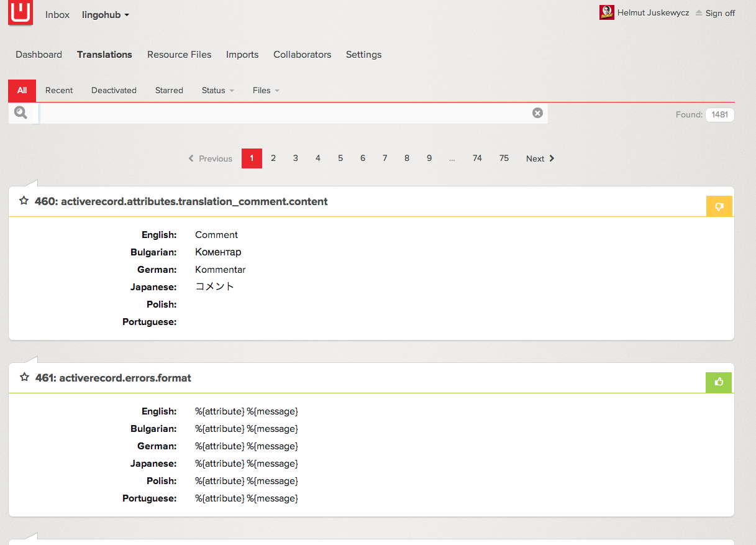Viewport: 756px width, 545px height.
Task: Expand the Files filter dropdown
Action: (x=266, y=90)
